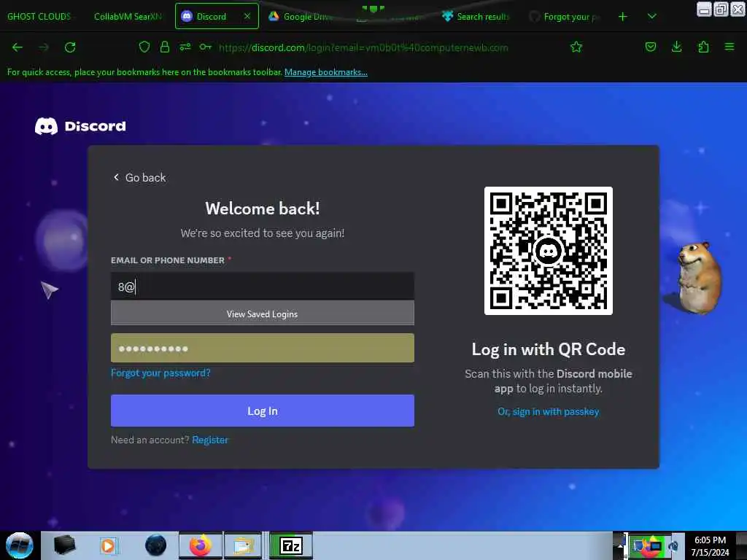Click the Manage bookmarks link
747x560 pixels.
pos(326,72)
